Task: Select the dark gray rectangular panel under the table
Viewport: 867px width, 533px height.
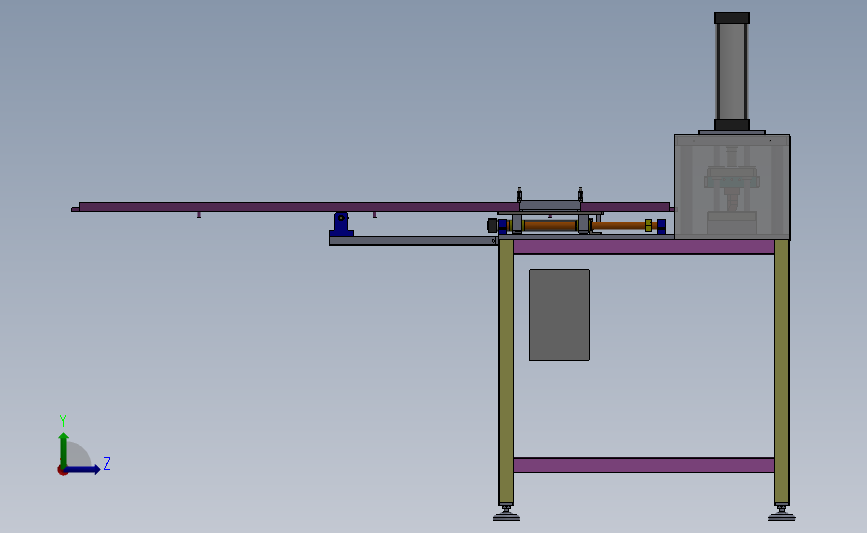Action: pyautogui.click(x=559, y=315)
